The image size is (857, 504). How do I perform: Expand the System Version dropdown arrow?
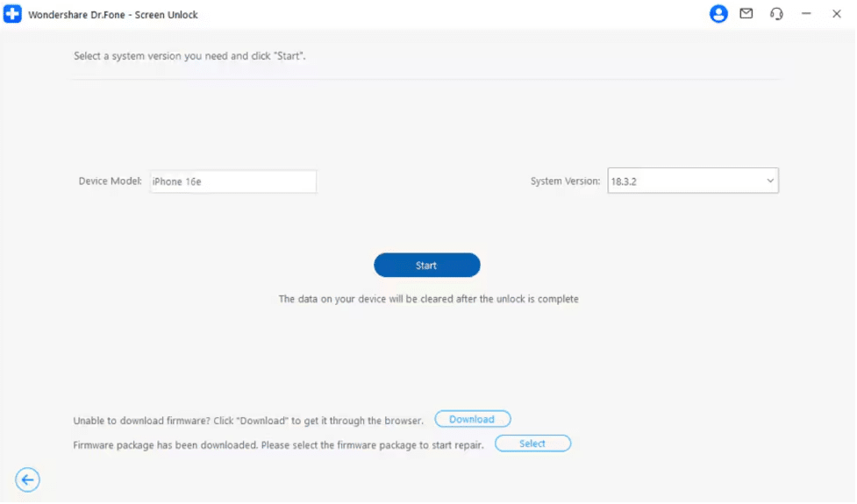pos(771,181)
